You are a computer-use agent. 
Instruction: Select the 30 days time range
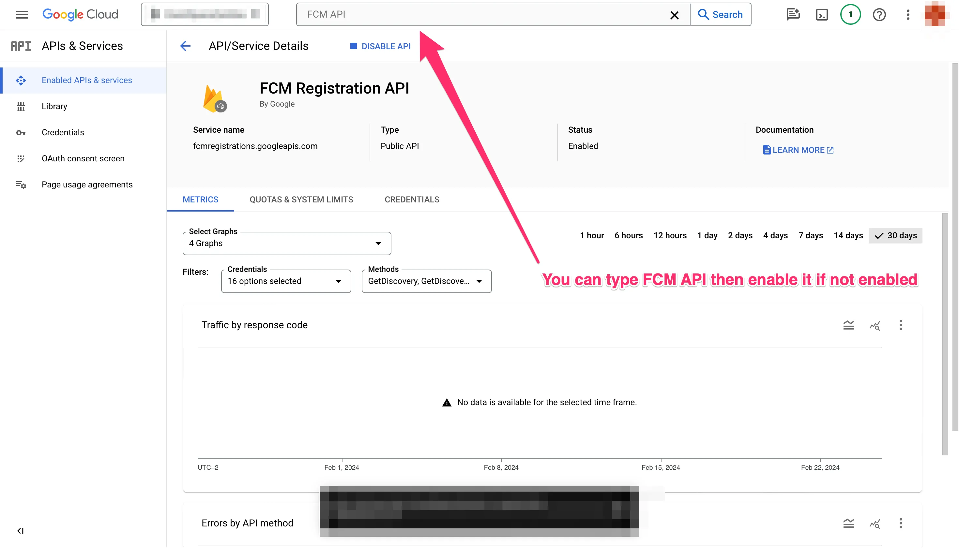pyautogui.click(x=895, y=235)
